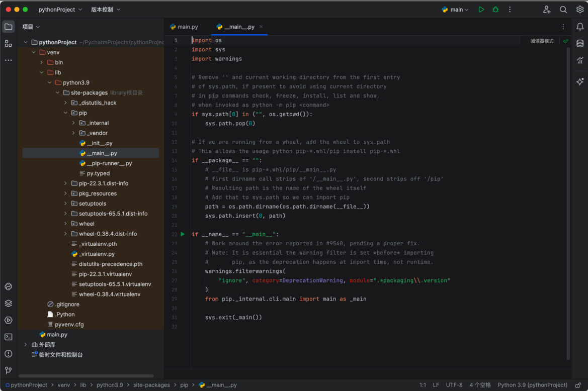Open the Python Console tool window
Viewport: 588px width, 391px height.
click(x=8, y=286)
